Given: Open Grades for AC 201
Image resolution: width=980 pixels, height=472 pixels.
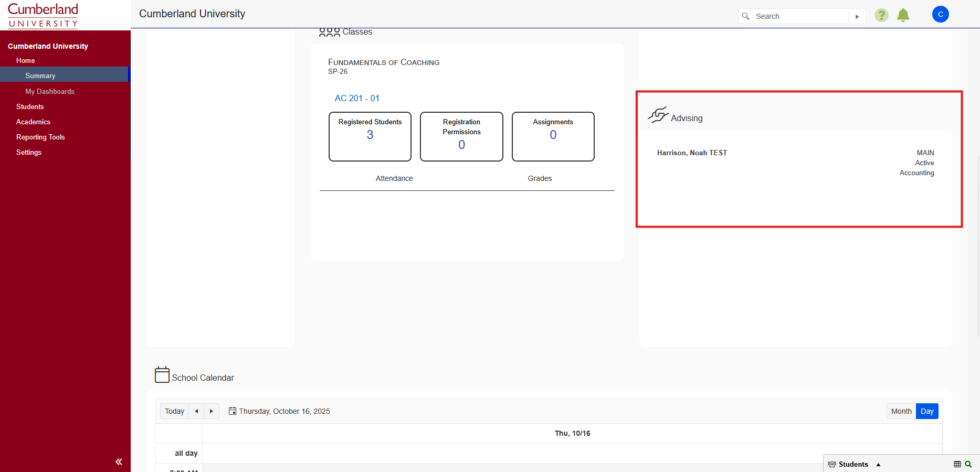Looking at the screenshot, I should point(540,178).
